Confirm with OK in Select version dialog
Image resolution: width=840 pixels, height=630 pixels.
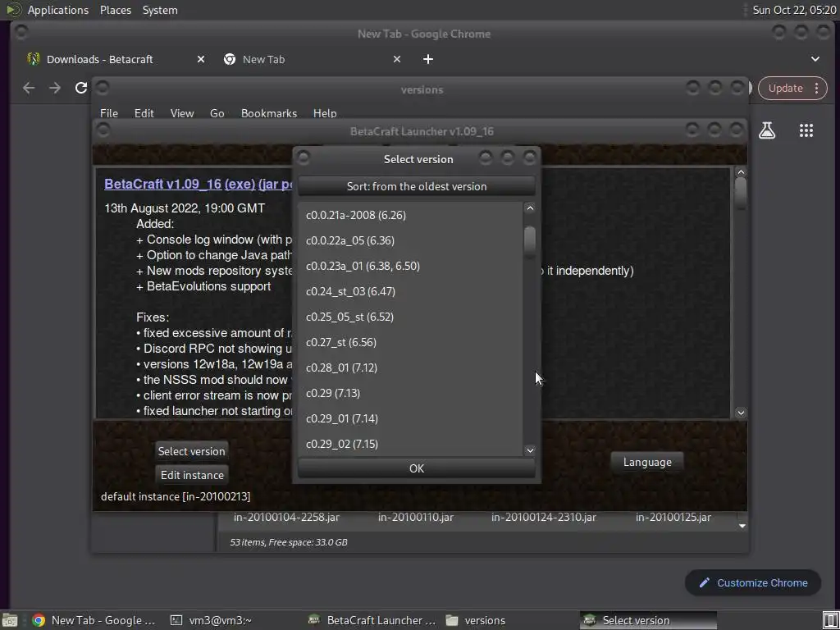(416, 468)
